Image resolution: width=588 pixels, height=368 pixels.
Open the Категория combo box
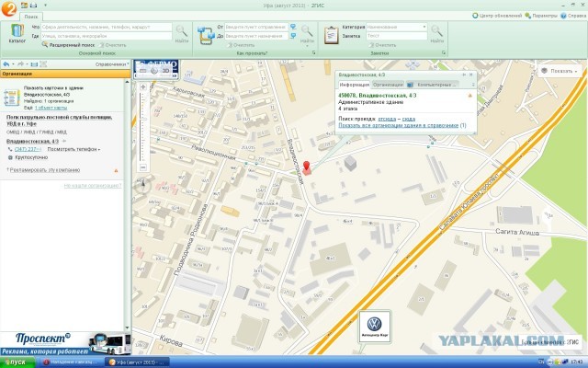click(x=395, y=27)
